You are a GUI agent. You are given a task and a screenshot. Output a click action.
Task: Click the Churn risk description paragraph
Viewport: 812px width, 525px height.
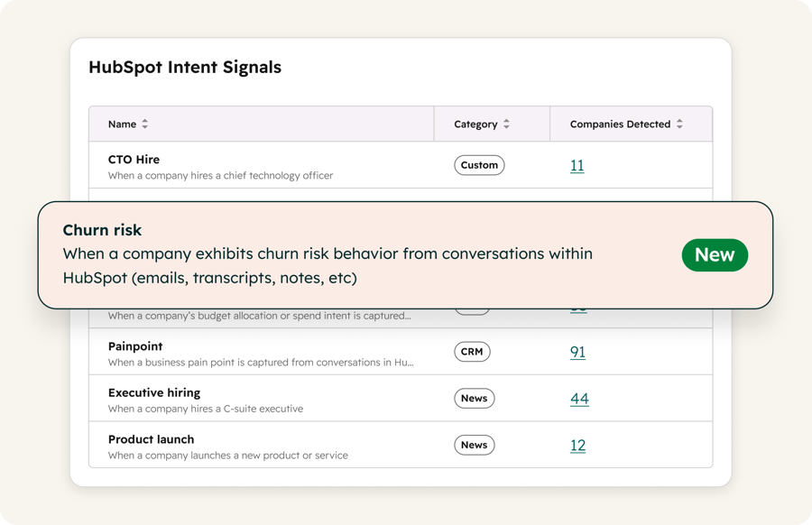click(x=328, y=265)
